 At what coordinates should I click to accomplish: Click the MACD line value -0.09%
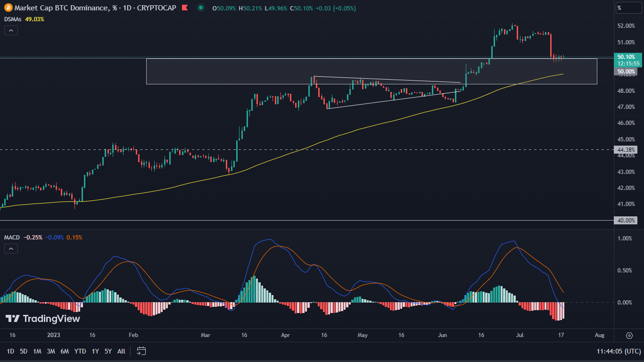click(x=54, y=238)
